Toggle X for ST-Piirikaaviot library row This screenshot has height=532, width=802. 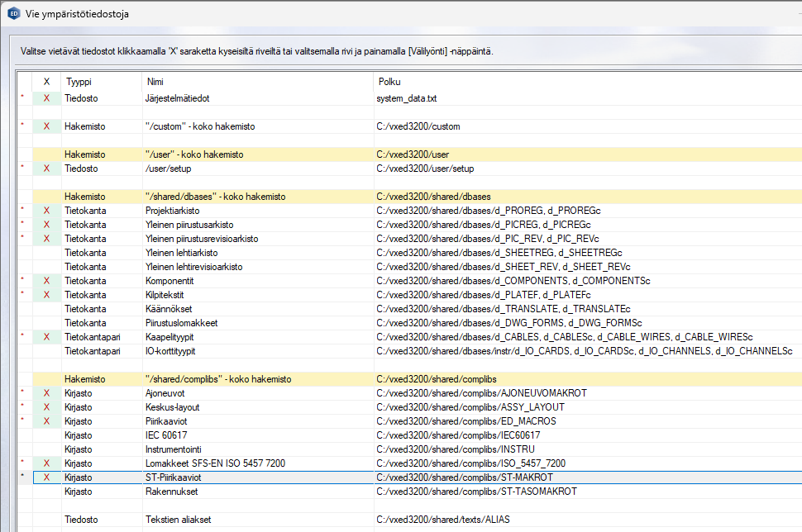47,477
